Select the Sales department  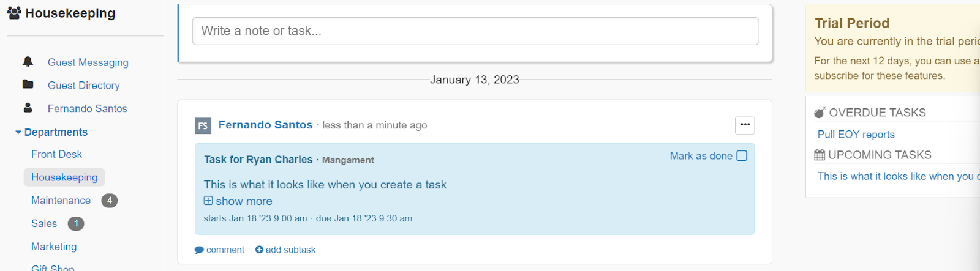point(44,223)
